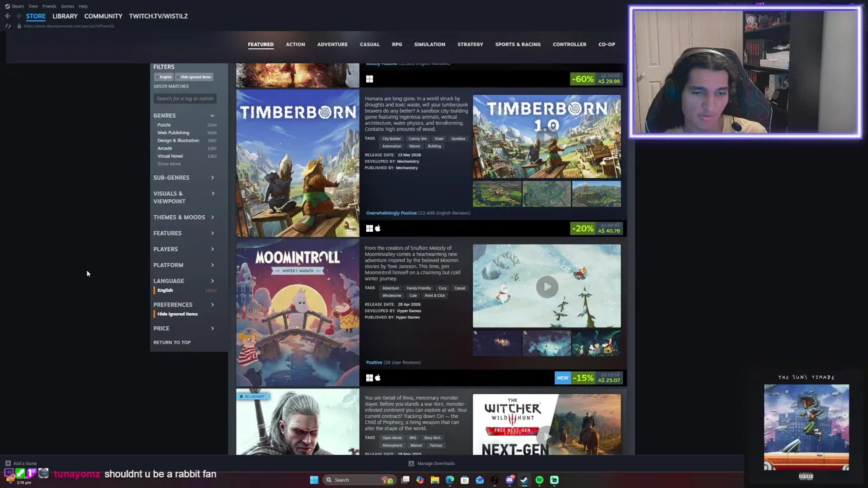Select the CONTROLLER category tab
Image resolution: width=868 pixels, height=488 pixels.
click(x=570, y=45)
